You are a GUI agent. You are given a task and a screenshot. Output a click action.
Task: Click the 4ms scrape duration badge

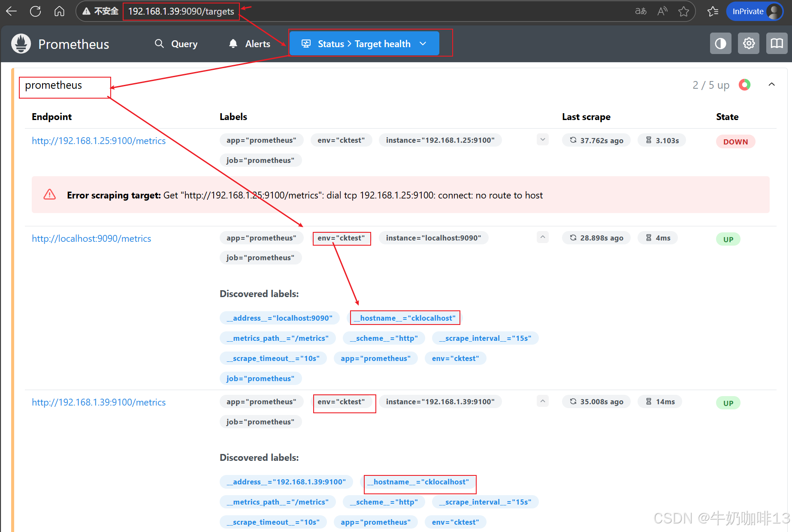pyautogui.click(x=658, y=238)
